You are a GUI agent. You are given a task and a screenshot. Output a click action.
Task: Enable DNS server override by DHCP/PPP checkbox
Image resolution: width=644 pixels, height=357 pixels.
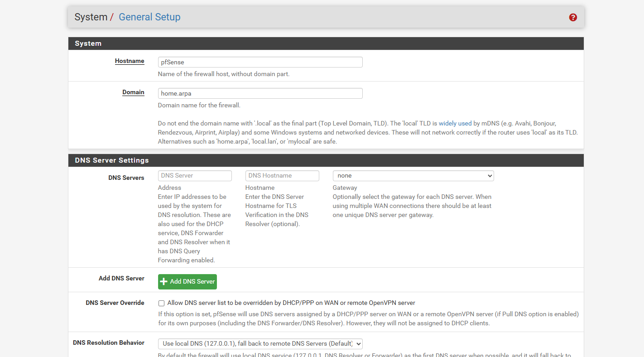point(161,303)
